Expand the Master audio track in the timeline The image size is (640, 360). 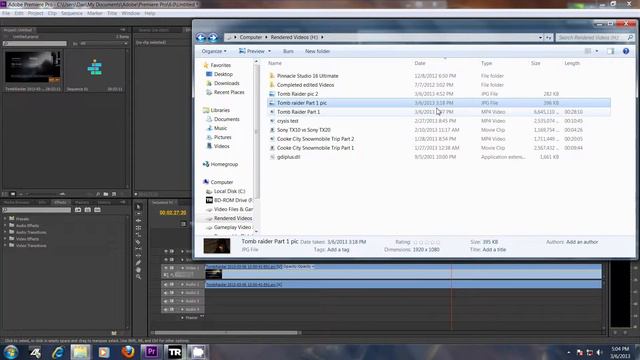[x=182, y=318]
